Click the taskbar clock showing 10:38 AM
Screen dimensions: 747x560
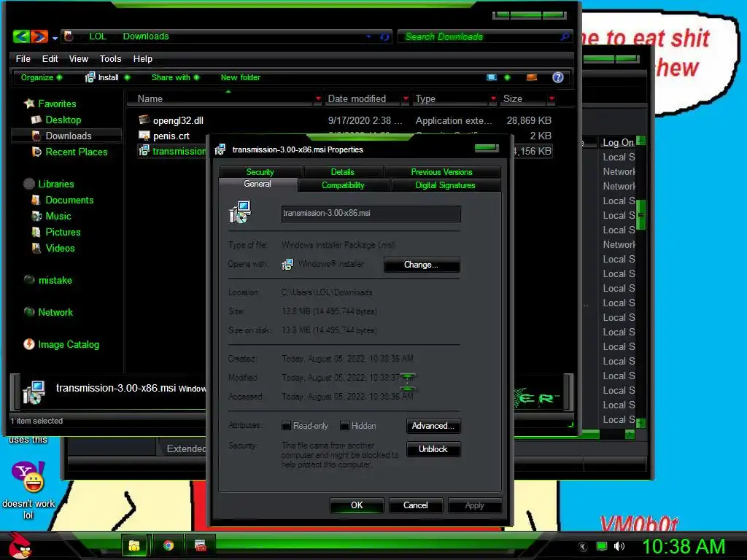point(683,546)
